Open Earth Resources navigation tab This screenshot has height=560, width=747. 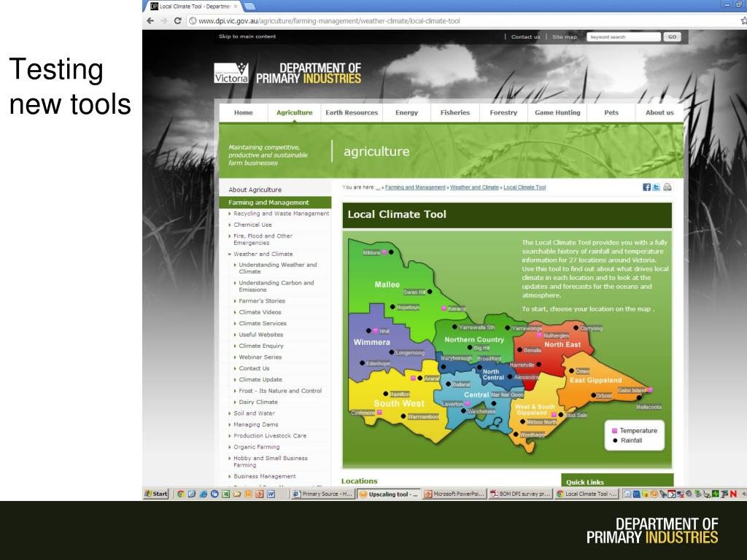352,113
